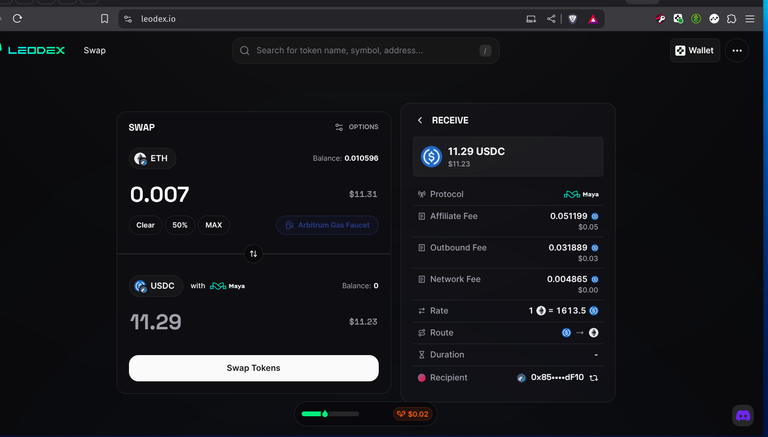
Task: Click the share icon in address bar
Action: 551,19
